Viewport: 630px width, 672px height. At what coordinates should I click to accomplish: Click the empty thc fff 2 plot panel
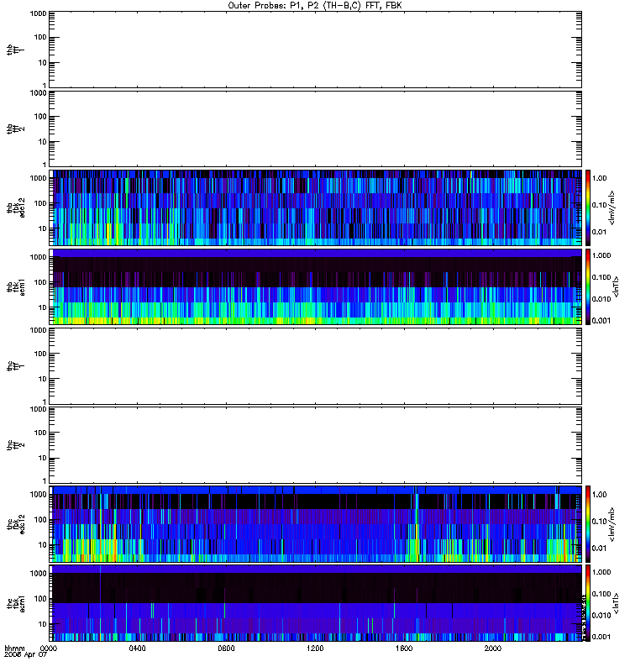coord(315,445)
